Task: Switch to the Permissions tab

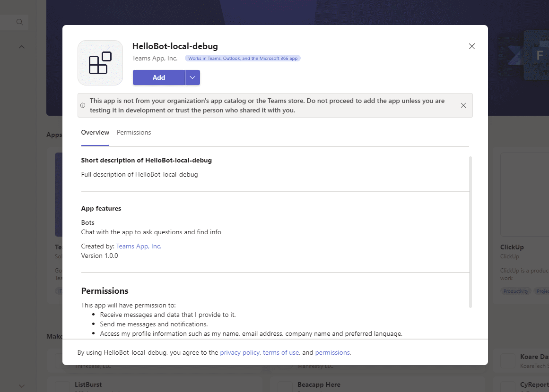Action: pos(134,132)
